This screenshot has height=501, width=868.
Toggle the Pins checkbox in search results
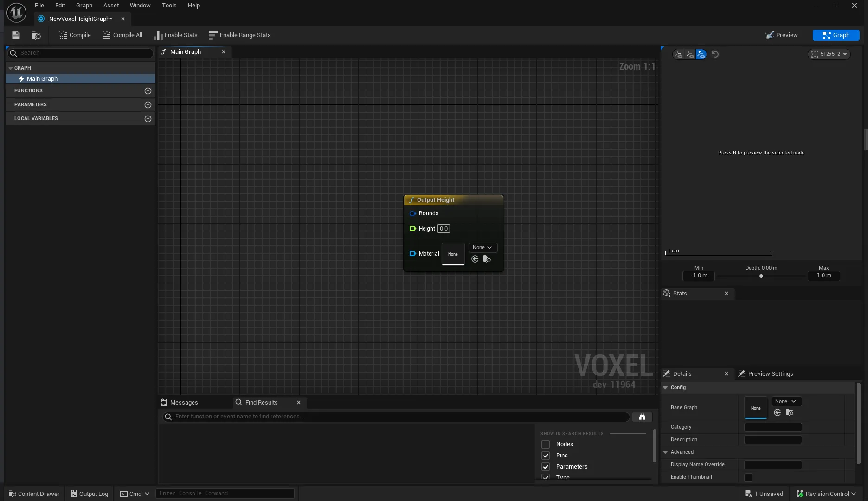click(x=546, y=456)
